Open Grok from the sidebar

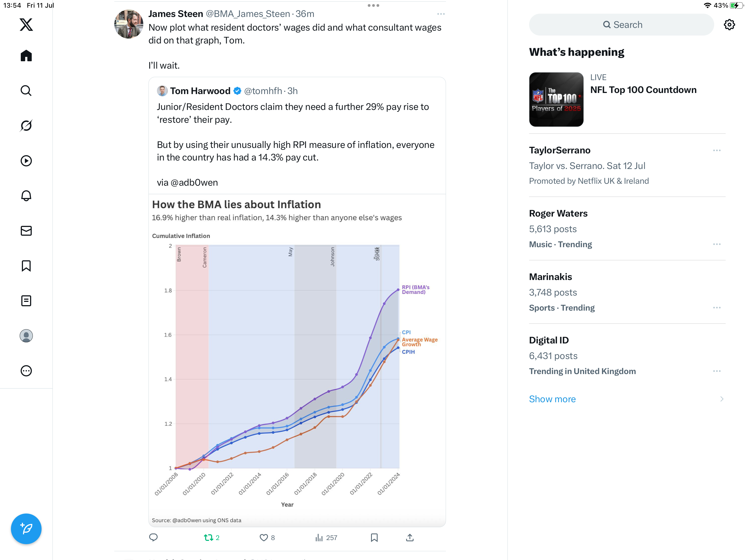coord(26,125)
